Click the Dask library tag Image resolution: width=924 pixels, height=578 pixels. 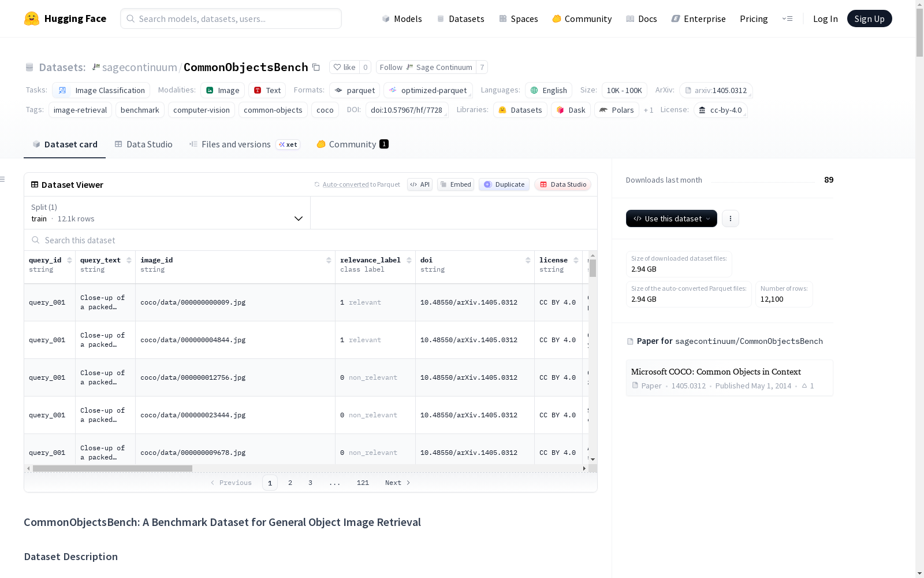571,110
